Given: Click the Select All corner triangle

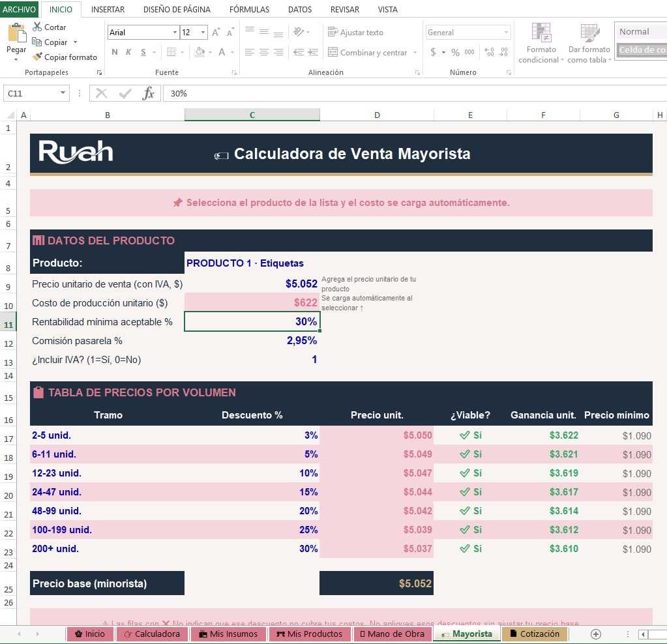Looking at the screenshot, I should (x=10, y=115).
